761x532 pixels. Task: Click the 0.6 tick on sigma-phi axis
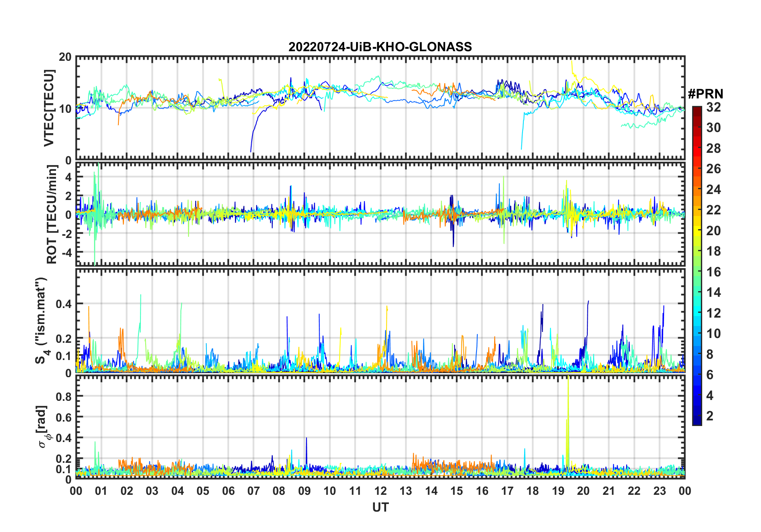click(x=64, y=417)
